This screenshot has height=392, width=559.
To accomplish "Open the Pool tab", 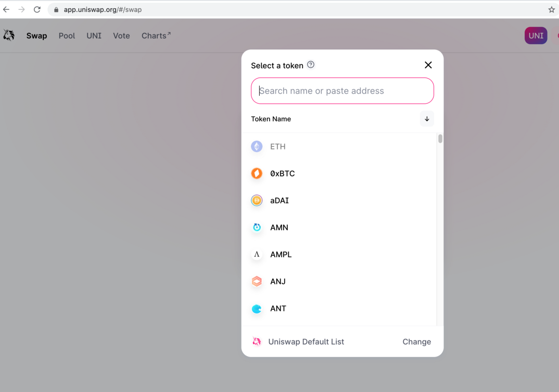I will tap(67, 36).
